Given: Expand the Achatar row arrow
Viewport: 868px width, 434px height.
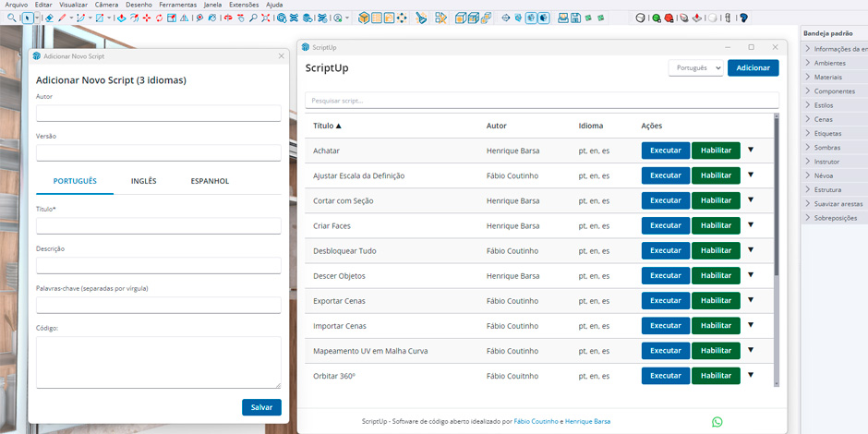Looking at the screenshot, I should tap(751, 150).
